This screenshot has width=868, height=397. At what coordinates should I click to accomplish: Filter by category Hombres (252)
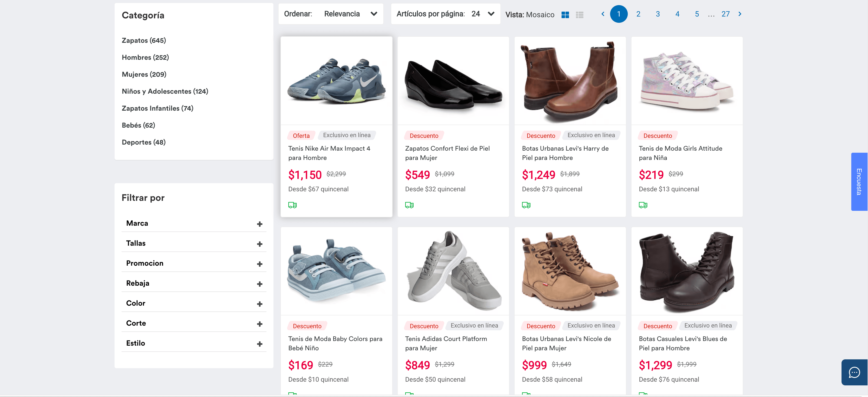coord(145,57)
